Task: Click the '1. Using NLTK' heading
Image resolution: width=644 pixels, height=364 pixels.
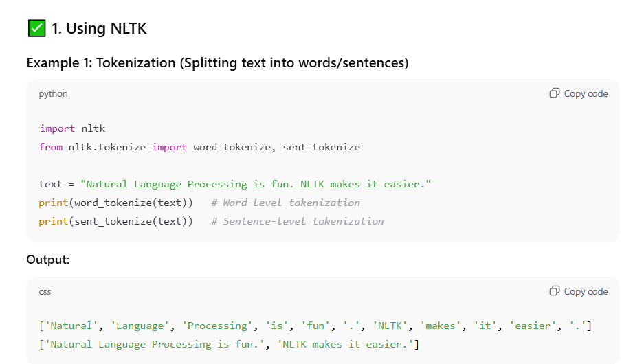Action: pyautogui.click(x=99, y=28)
